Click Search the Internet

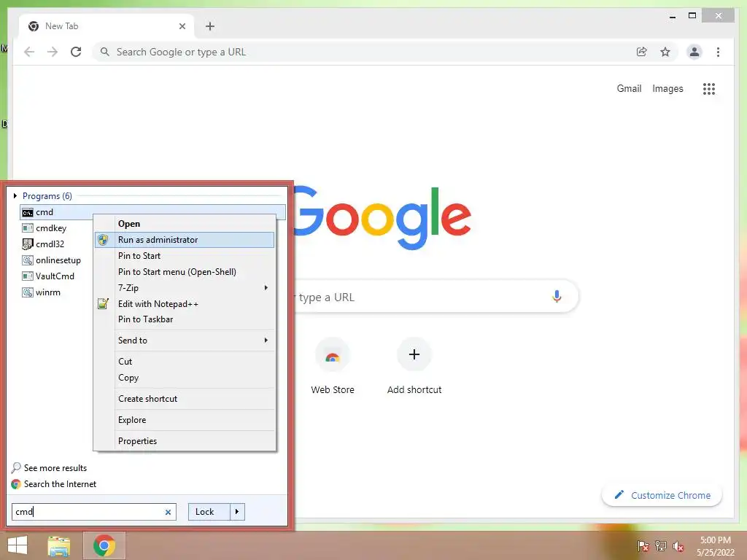point(54,484)
